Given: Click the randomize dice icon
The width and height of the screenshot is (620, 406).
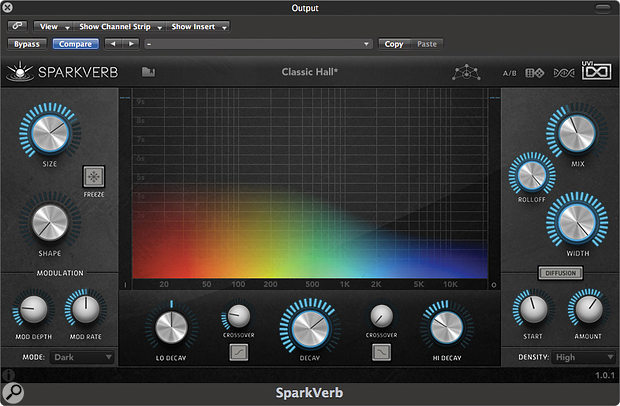Looking at the screenshot, I should tap(535, 73).
